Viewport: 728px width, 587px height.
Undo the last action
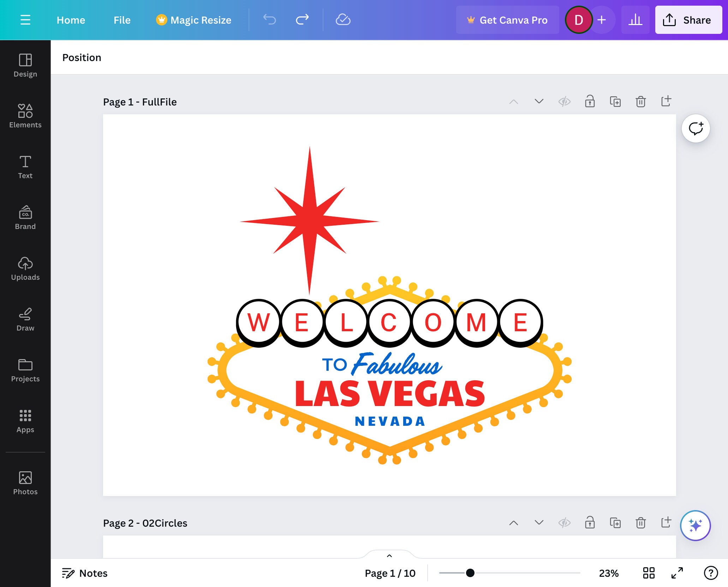point(269,20)
